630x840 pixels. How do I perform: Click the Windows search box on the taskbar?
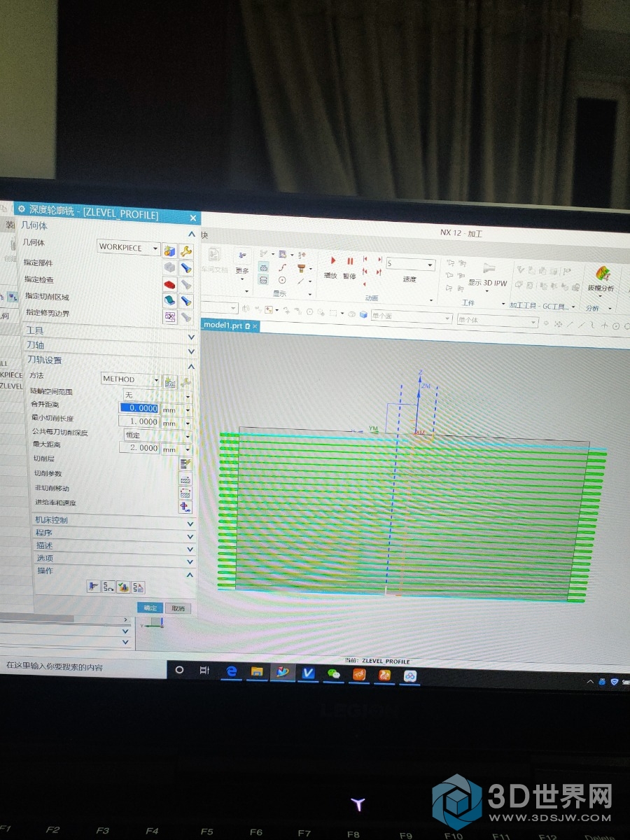(83, 666)
